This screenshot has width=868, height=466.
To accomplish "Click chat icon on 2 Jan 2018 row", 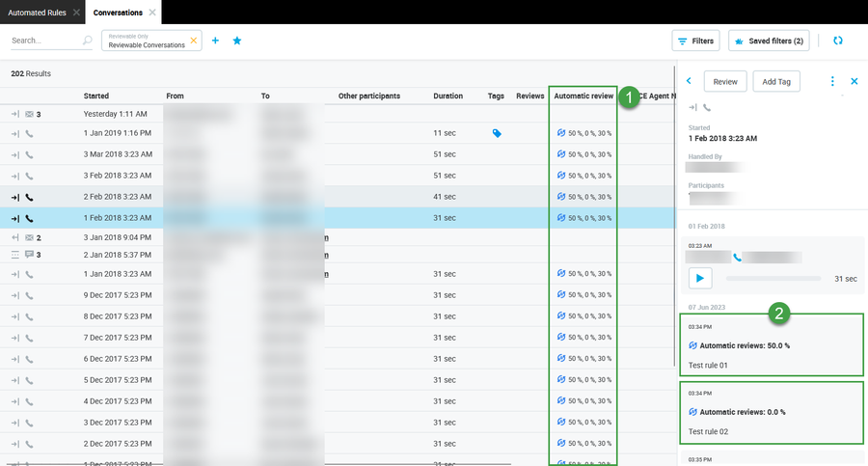I will tap(29, 255).
